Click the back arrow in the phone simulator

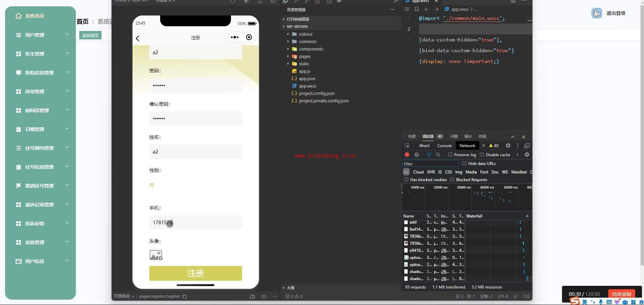pyautogui.click(x=138, y=38)
